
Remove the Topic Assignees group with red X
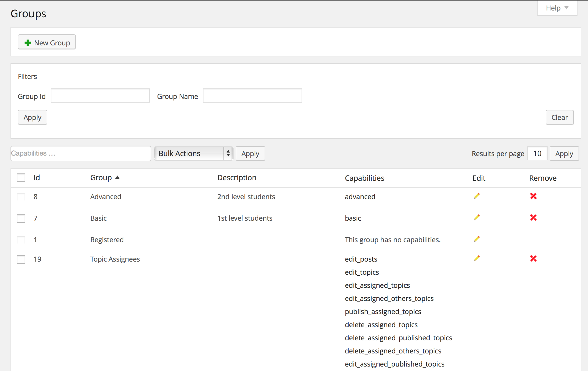click(533, 258)
